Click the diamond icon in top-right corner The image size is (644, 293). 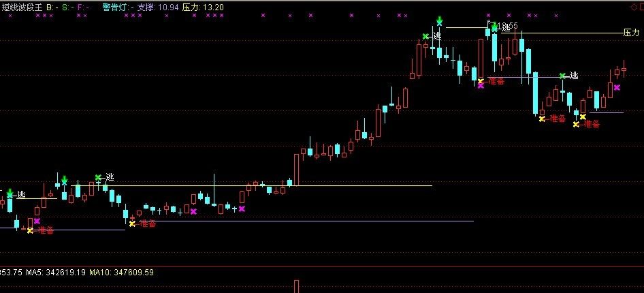636,7
